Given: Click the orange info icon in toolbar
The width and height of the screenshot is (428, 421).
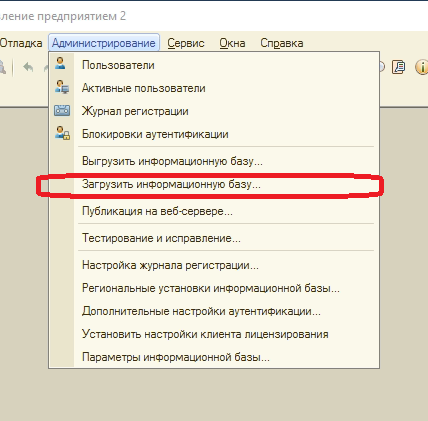Looking at the screenshot, I should pos(422,67).
